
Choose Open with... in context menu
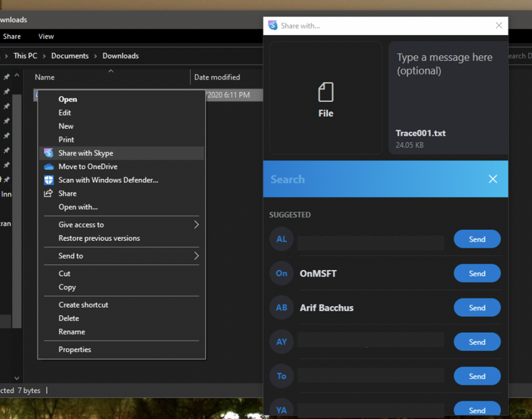pyautogui.click(x=78, y=207)
